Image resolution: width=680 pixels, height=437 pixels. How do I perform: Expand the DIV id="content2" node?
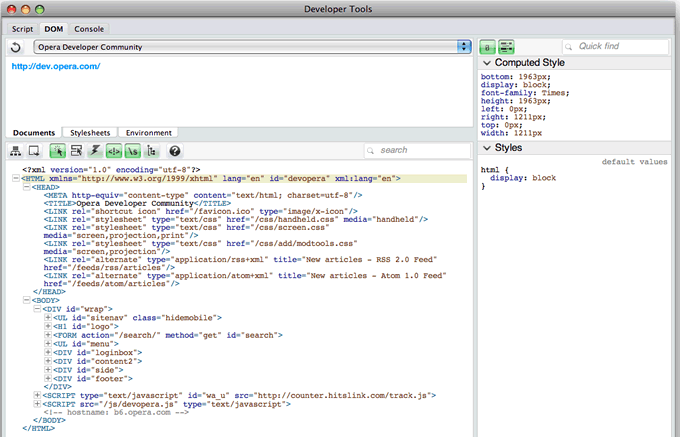48,361
